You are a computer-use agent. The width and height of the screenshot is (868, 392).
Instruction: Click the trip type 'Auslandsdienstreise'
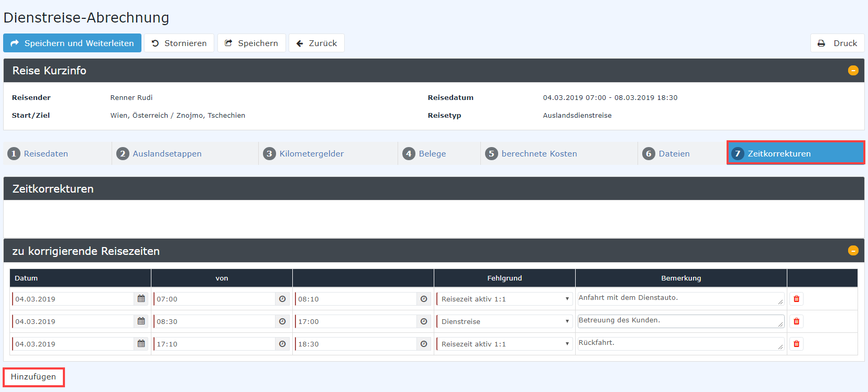pos(577,115)
